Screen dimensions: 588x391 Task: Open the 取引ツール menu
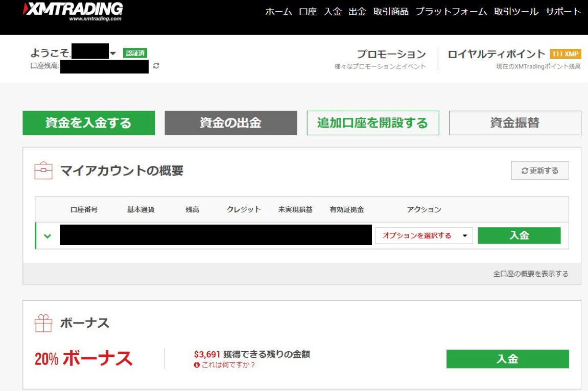[516, 12]
